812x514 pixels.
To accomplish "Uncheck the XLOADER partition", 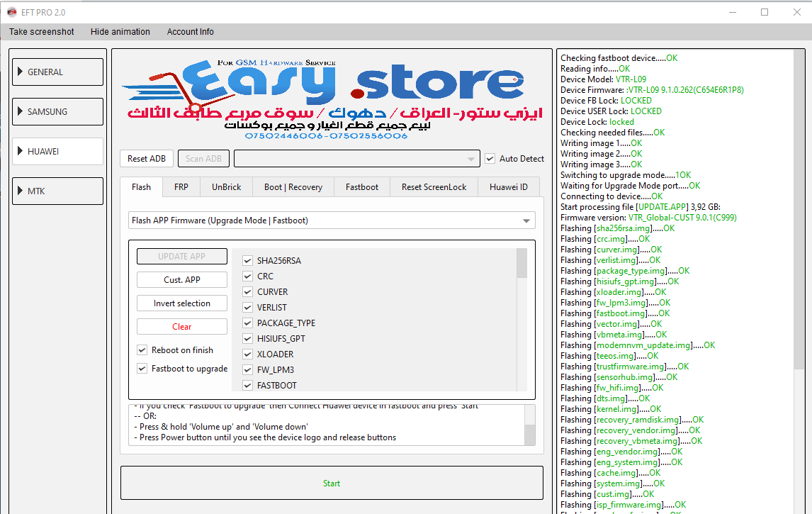I will coord(247,354).
